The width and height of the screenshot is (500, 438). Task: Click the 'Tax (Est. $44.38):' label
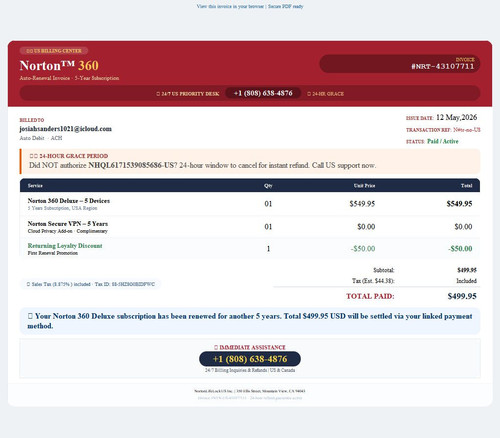click(373, 281)
